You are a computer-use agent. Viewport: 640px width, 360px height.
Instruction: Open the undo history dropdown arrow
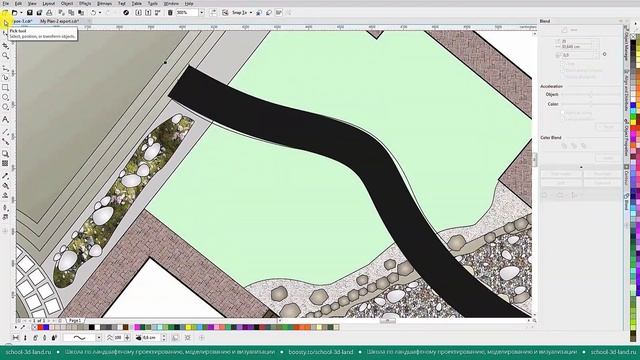point(100,13)
